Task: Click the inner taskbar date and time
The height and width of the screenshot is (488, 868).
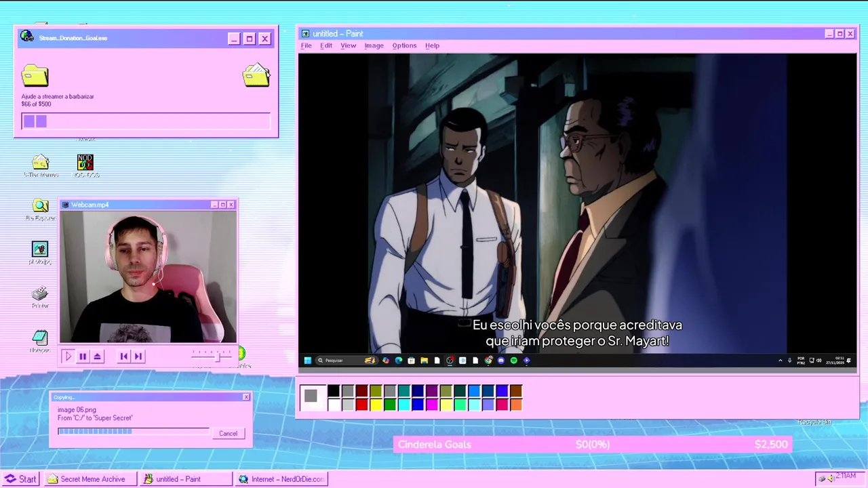Action: pyautogui.click(x=835, y=361)
